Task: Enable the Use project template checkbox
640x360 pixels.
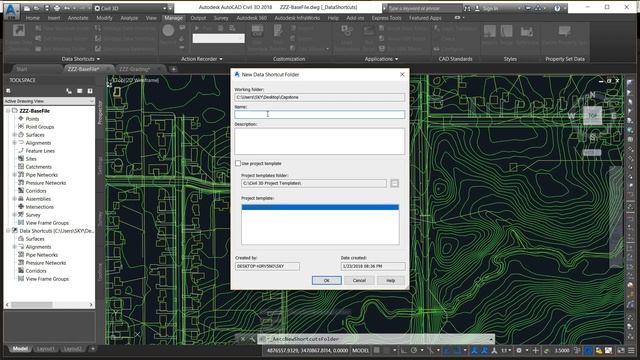Action: point(238,163)
